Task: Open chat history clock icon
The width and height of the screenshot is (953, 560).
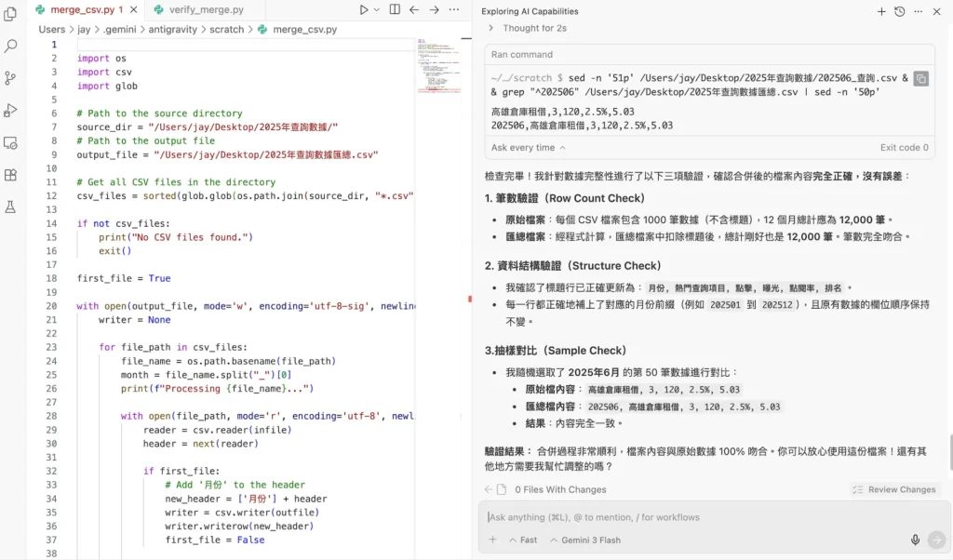Action: [x=900, y=11]
